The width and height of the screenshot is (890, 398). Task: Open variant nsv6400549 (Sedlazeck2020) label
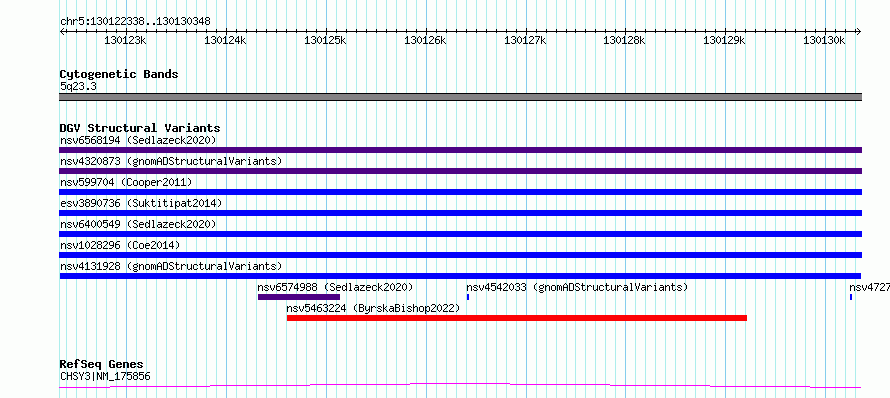138,224
